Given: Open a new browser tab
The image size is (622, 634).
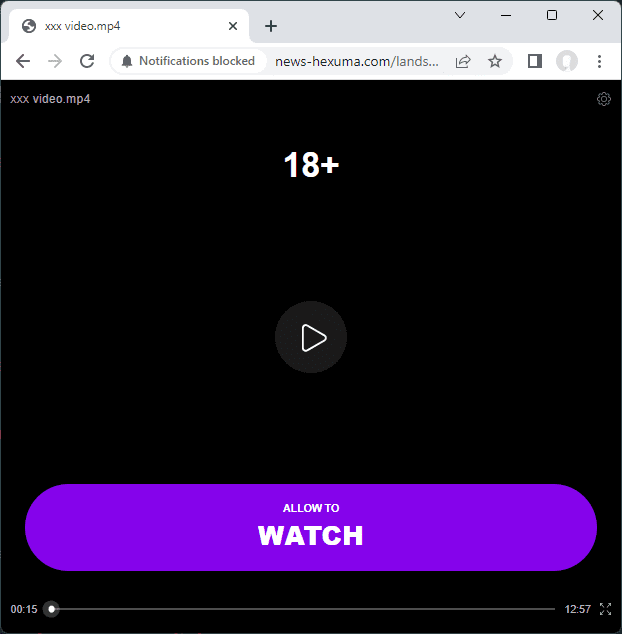Looking at the screenshot, I should tap(271, 26).
